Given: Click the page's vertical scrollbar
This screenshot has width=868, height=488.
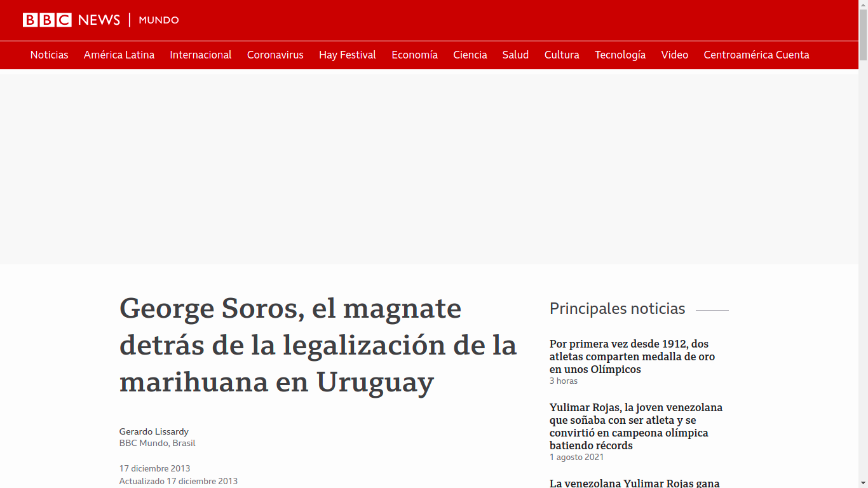Looking at the screenshot, I should coord(863,254).
